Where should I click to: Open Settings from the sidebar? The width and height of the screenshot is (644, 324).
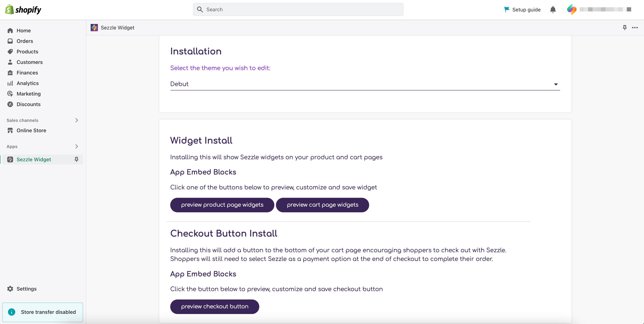pyautogui.click(x=26, y=289)
